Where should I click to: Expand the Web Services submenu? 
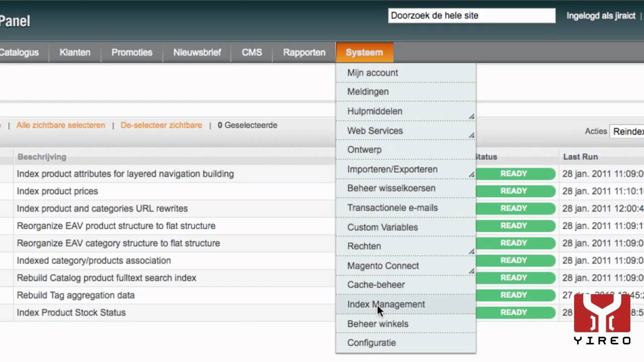[x=375, y=131]
